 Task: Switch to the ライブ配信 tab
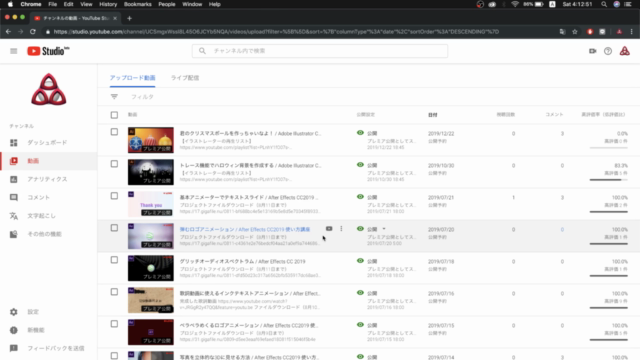click(x=184, y=78)
